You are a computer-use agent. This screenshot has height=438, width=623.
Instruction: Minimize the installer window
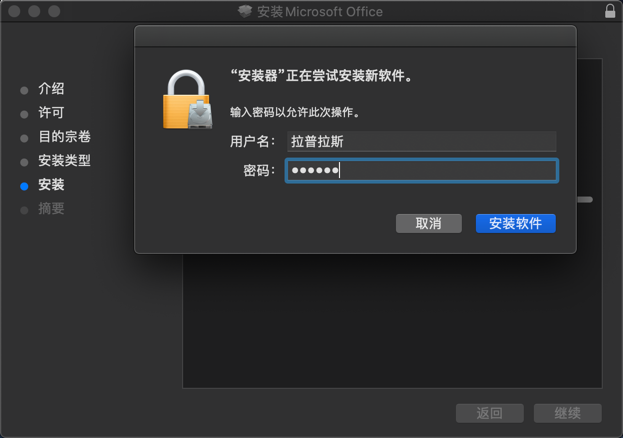coord(34,12)
